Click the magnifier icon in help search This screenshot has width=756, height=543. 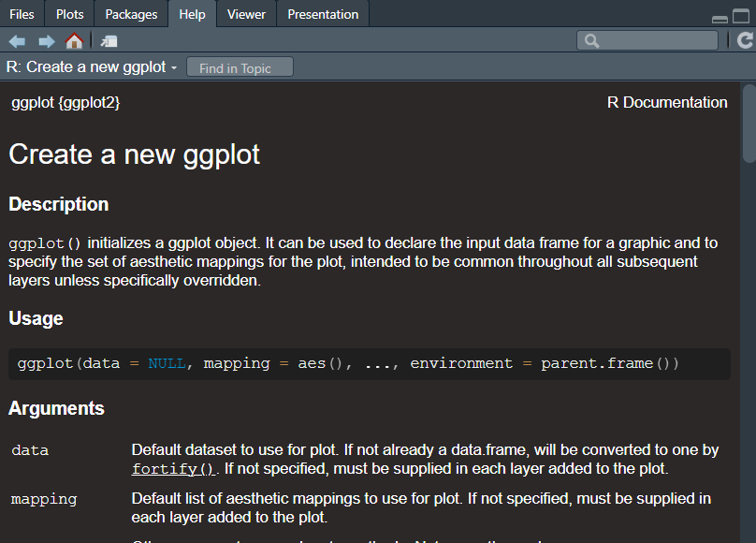coord(592,41)
